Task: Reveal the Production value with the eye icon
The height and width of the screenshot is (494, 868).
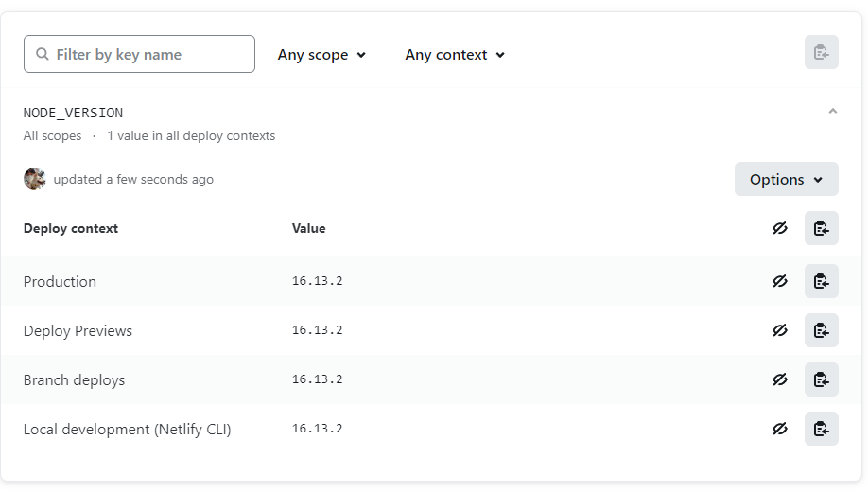Action: pyautogui.click(x=779, y=281)
